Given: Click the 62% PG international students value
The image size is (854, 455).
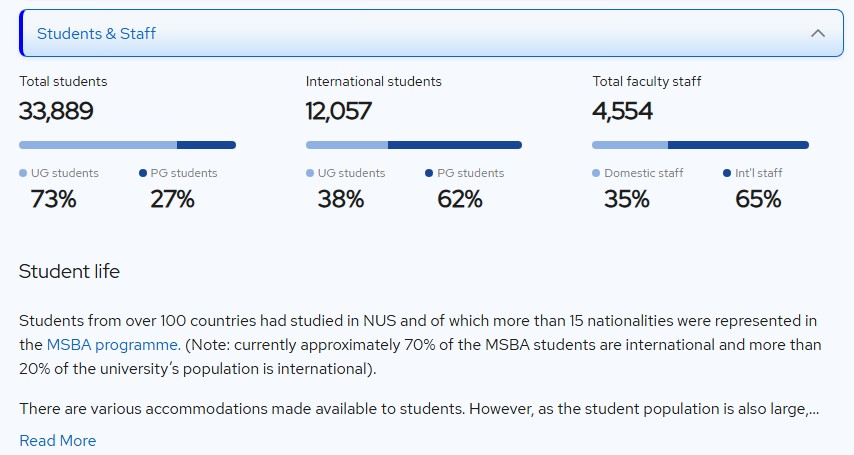Looking at the screenshot, I should click(460, 199).
